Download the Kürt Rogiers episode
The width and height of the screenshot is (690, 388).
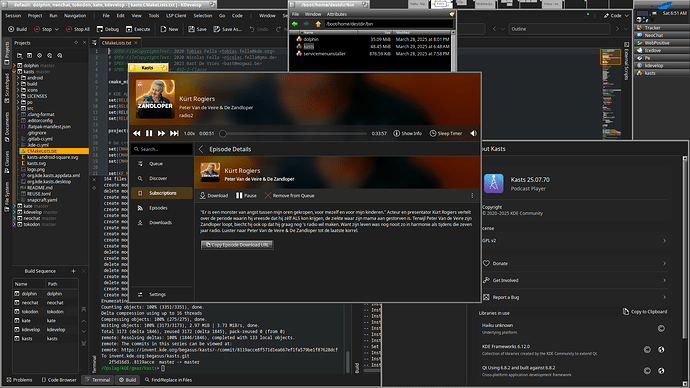click(x=214, y=195)
